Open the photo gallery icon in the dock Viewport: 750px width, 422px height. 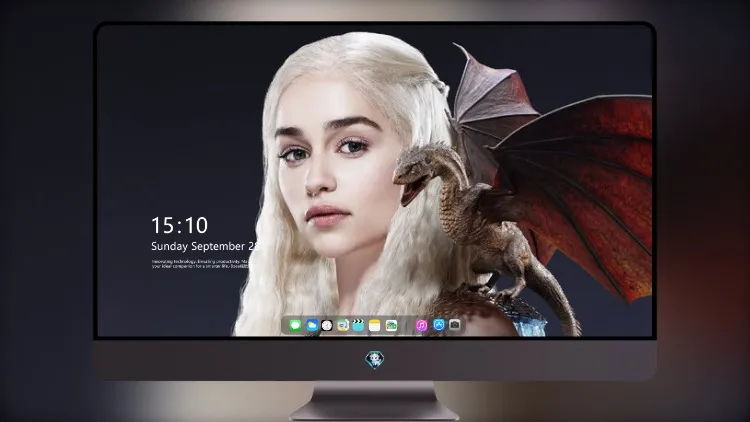(x=391, y=326)
